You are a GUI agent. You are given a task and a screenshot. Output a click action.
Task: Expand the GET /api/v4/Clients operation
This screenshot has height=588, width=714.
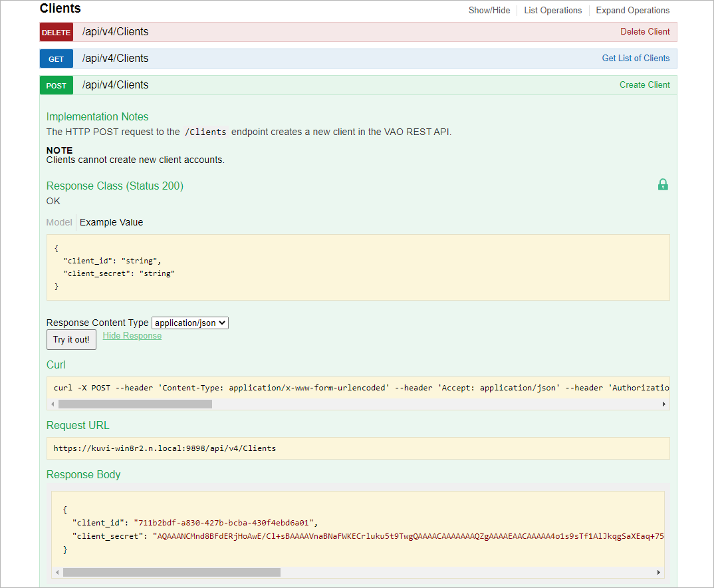(x=115, y=59)
